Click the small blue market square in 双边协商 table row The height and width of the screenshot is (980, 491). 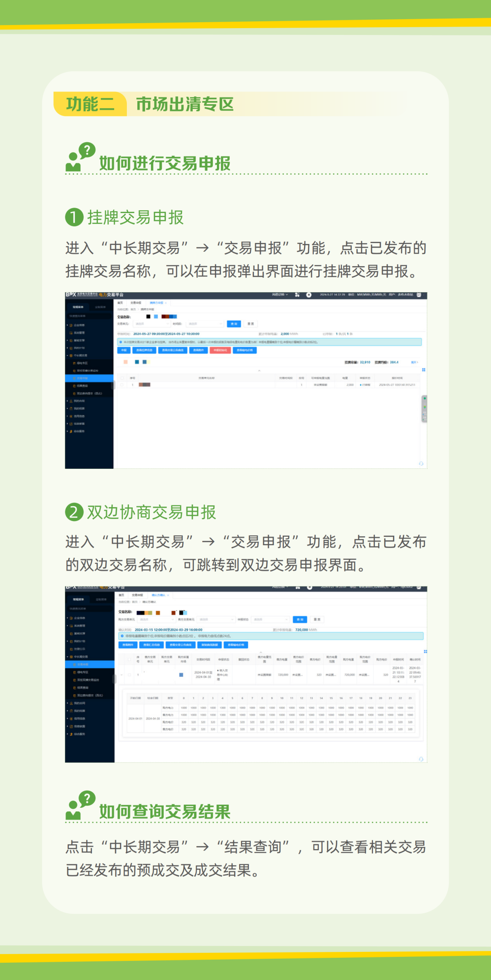coord(181,675)
